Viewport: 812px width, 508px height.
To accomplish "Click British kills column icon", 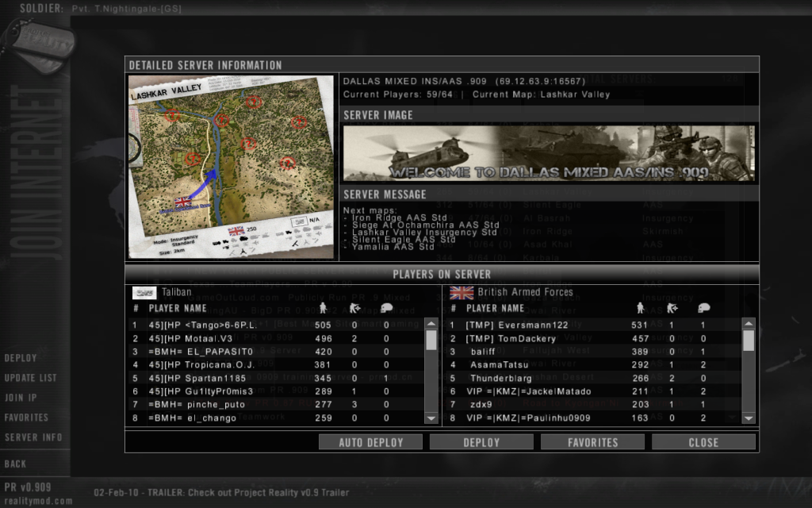I will [672, 308].
